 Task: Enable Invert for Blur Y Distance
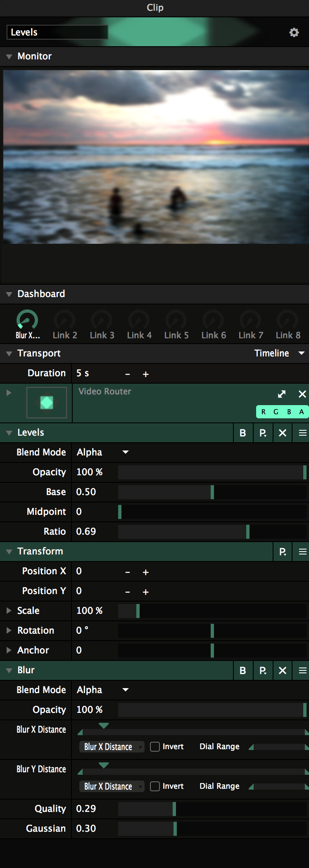[155, 786]
